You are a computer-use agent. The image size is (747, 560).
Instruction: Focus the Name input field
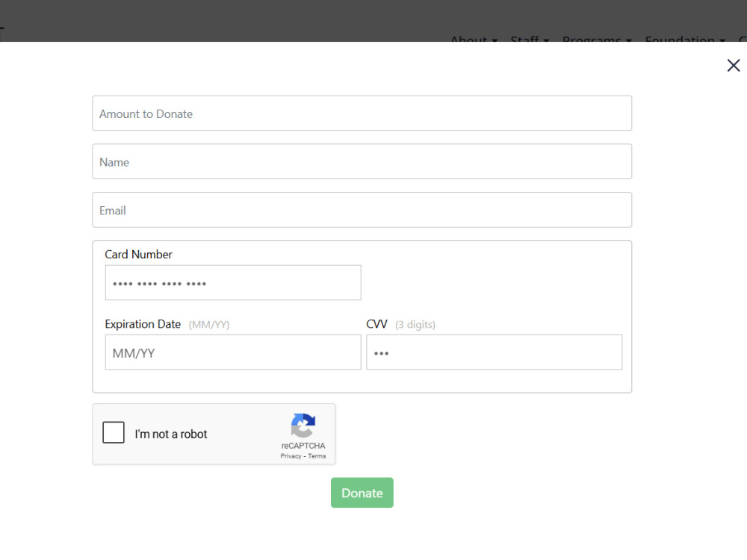(x=362, y=161)
